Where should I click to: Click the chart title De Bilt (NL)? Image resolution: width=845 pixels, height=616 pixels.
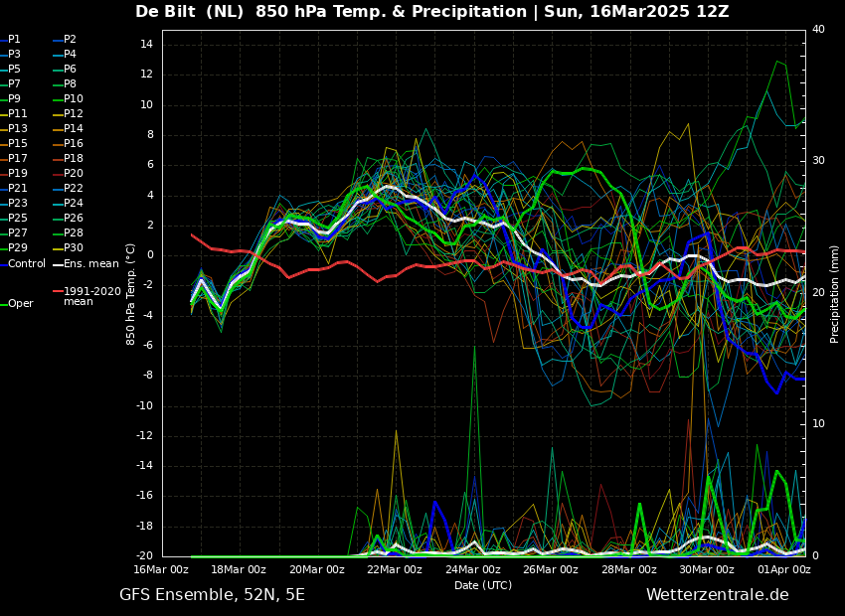(x=189, y=12)
